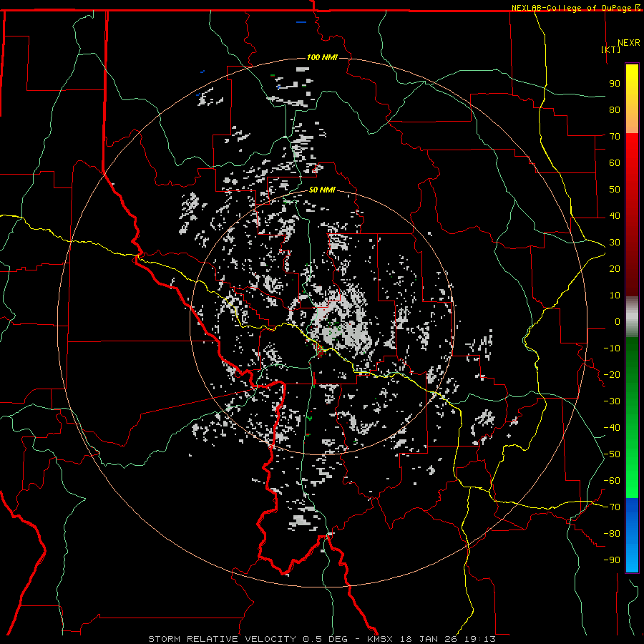Click the 40 value on the color scale

pyautogui.click(x=615, y=215)
